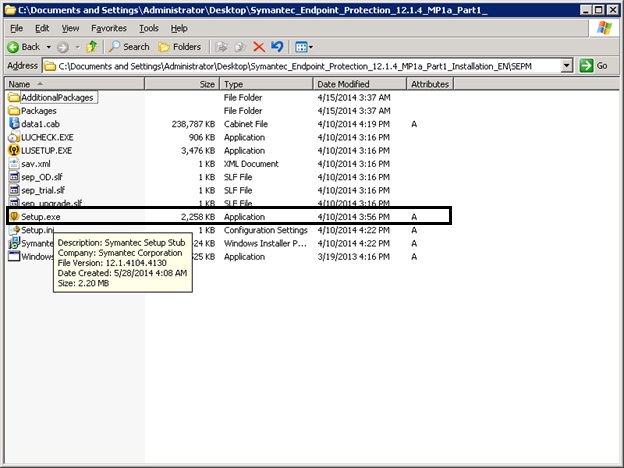Open the Favorites menu
The image size is (624, 468).
point(109,28)
